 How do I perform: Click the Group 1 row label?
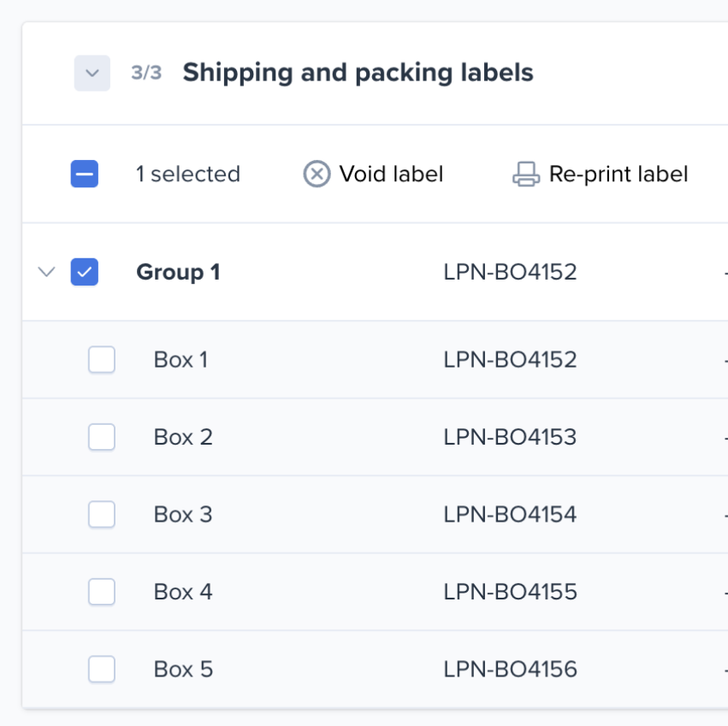178,272
